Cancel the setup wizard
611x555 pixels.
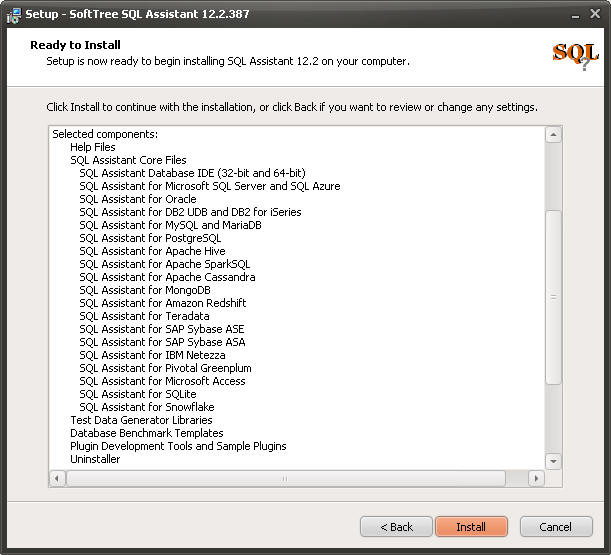coord(556,527)
